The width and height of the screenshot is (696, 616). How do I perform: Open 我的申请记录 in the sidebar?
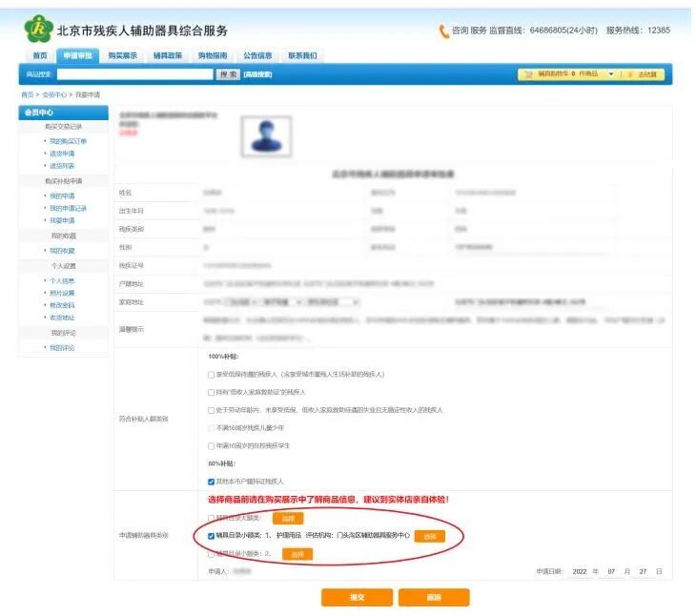point(68,208)
